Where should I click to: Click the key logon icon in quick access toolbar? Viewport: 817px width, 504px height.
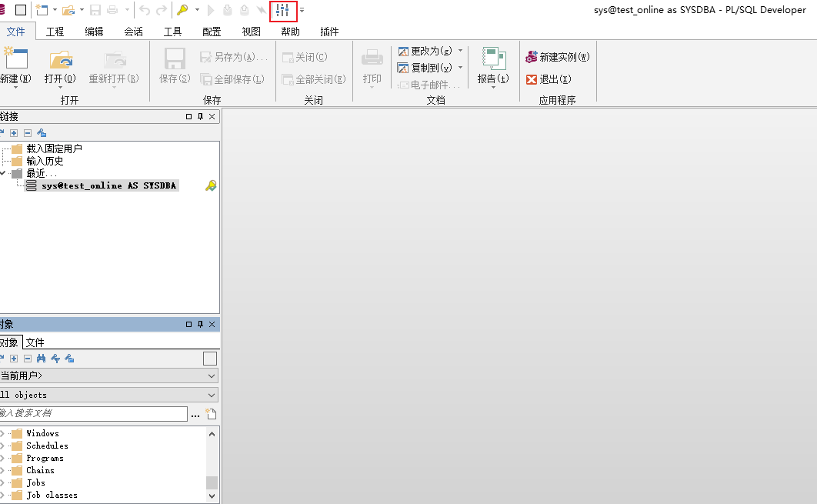point(183,10)
